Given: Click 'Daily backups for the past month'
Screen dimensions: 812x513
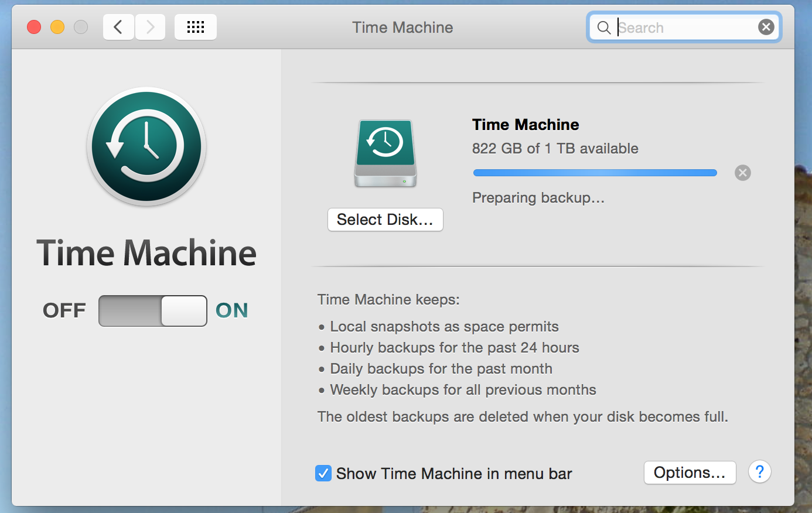Looking at the screenshot, I should [441, 369].
